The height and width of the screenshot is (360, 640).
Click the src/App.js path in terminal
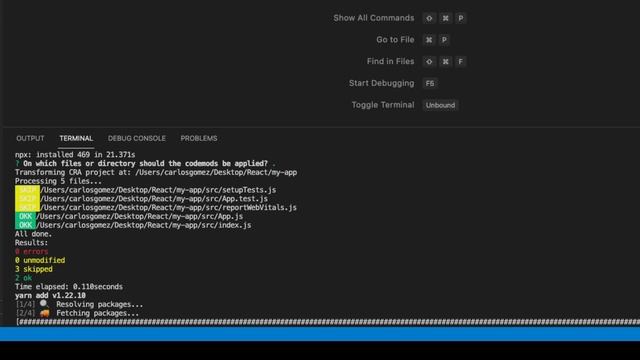click(140, 216)
